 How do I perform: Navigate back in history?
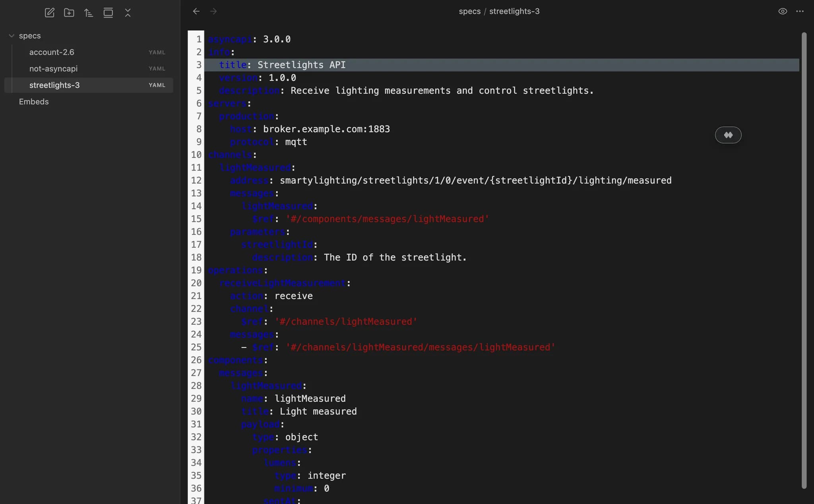click(196, 11)
